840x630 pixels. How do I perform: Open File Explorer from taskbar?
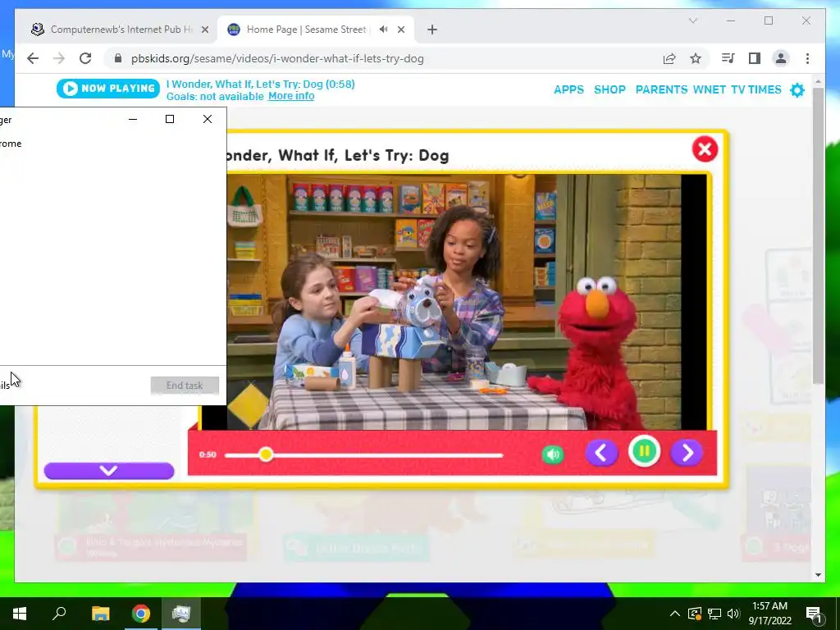(x=100, y=614)
